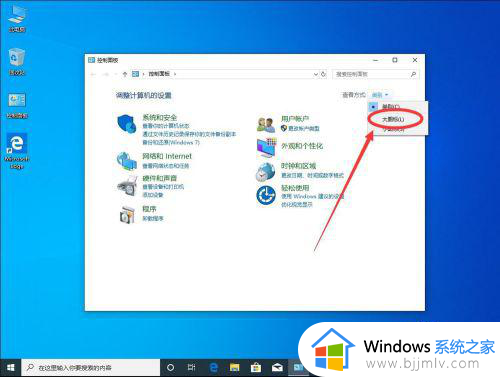Viewport: 500px width, 377px height.
Task: Open the Mail app from the taskbar
Action: (277, 368)
